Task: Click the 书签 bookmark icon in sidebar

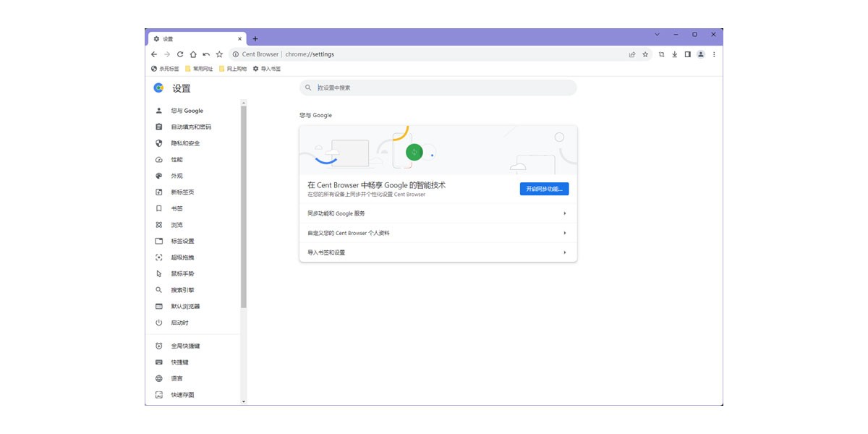Action: point(159,208)
